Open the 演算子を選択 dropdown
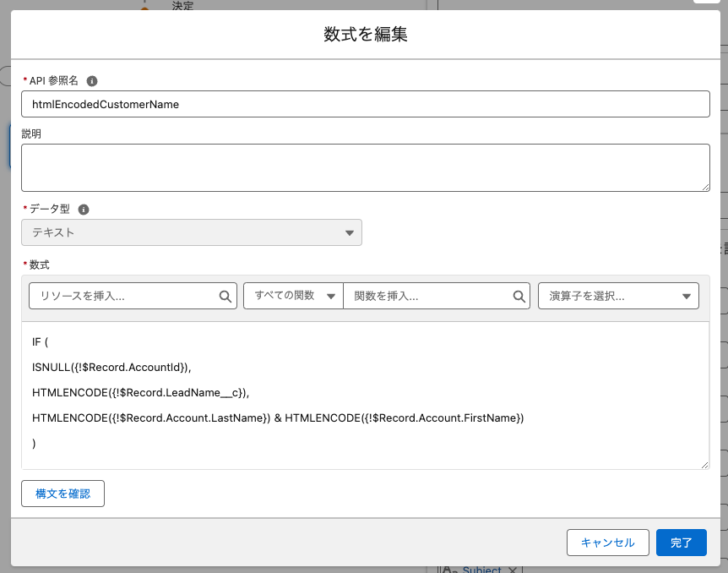 (618, 296)
